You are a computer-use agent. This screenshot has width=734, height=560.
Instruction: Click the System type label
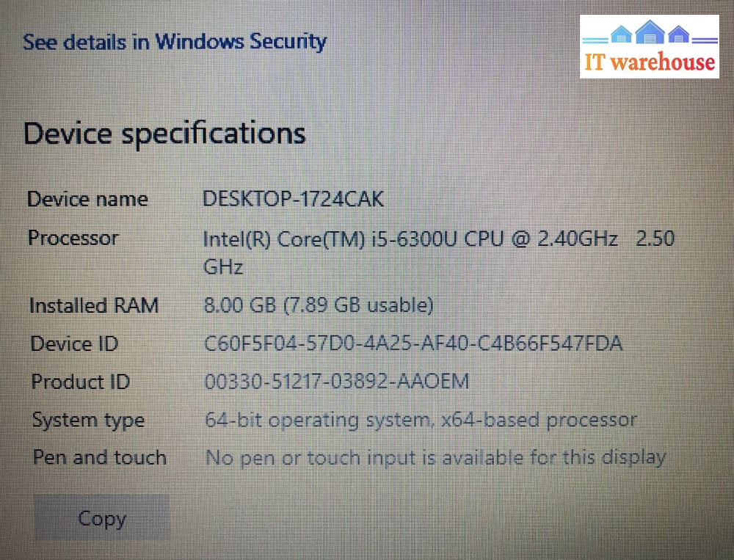click(x=88, y=420)
